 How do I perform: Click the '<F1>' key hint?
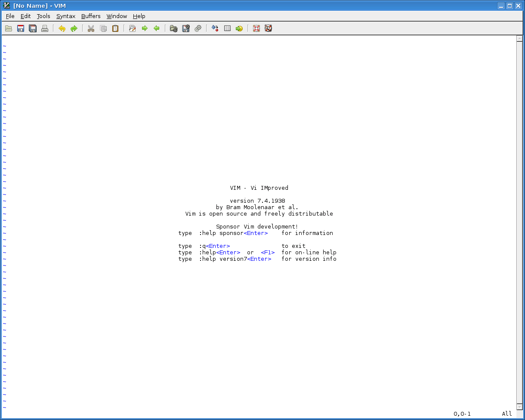click(268, 253)
